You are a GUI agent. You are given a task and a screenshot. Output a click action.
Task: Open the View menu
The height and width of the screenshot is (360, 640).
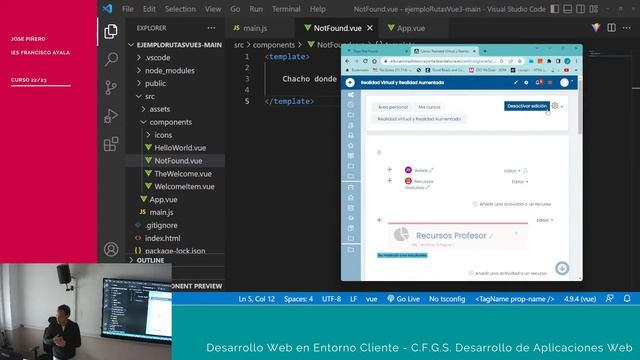(213, 9)
